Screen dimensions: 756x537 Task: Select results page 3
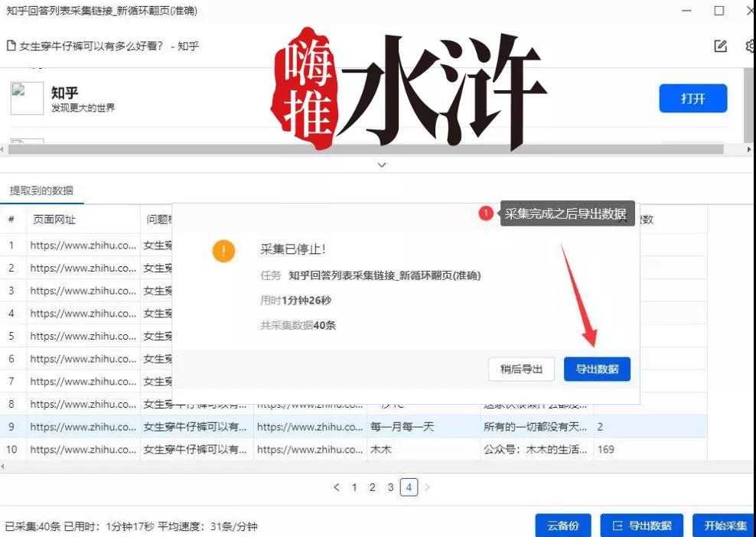[x=390, y=487]
